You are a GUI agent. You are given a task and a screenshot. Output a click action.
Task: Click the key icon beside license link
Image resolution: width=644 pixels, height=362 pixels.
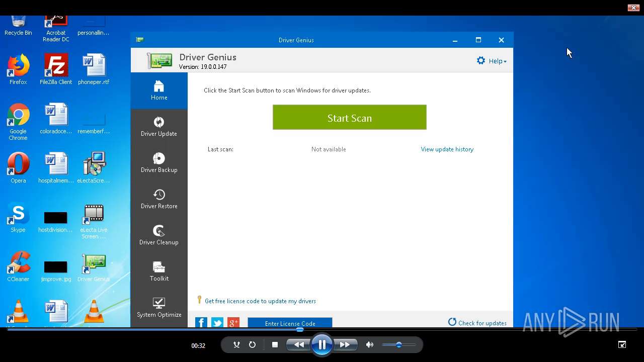pyautogui.click(x=199, y=300)
